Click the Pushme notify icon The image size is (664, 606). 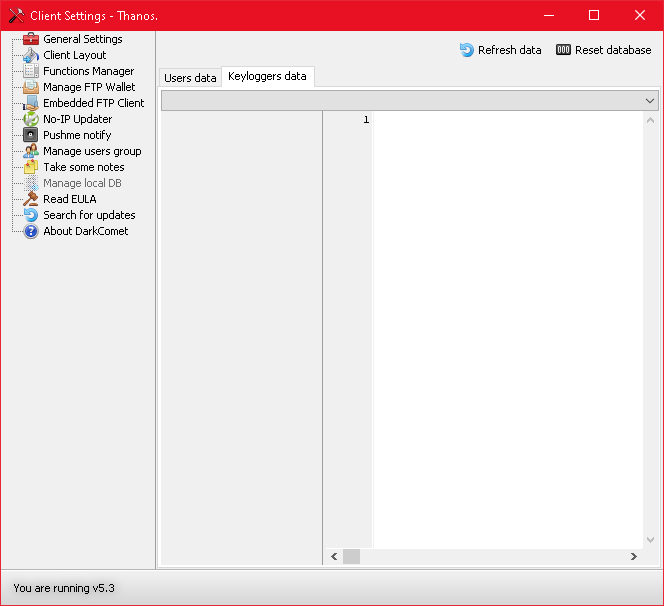coord(31,135)
